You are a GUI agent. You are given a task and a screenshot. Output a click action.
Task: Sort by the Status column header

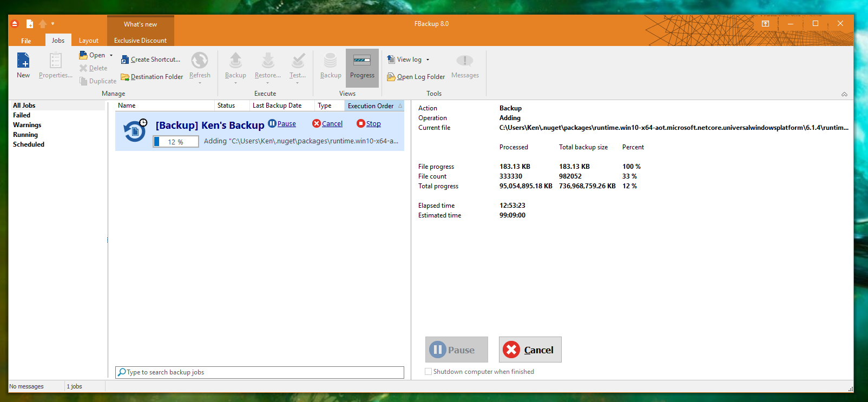232,106
